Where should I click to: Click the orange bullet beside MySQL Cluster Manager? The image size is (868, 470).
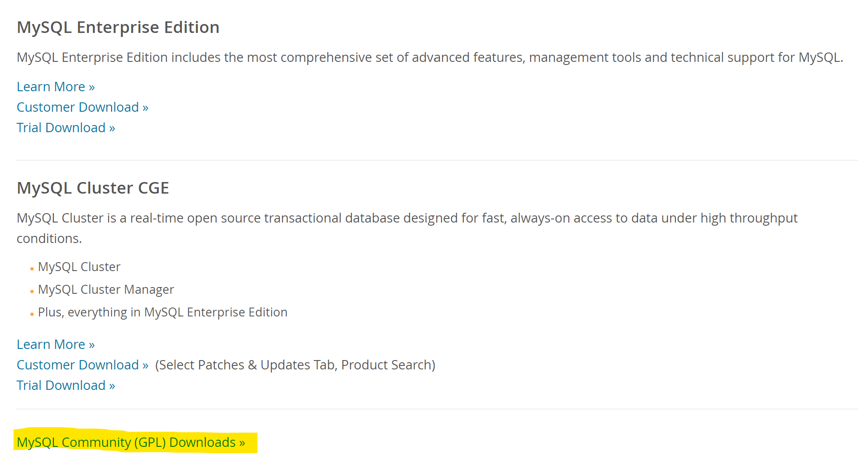pos(32,292)
